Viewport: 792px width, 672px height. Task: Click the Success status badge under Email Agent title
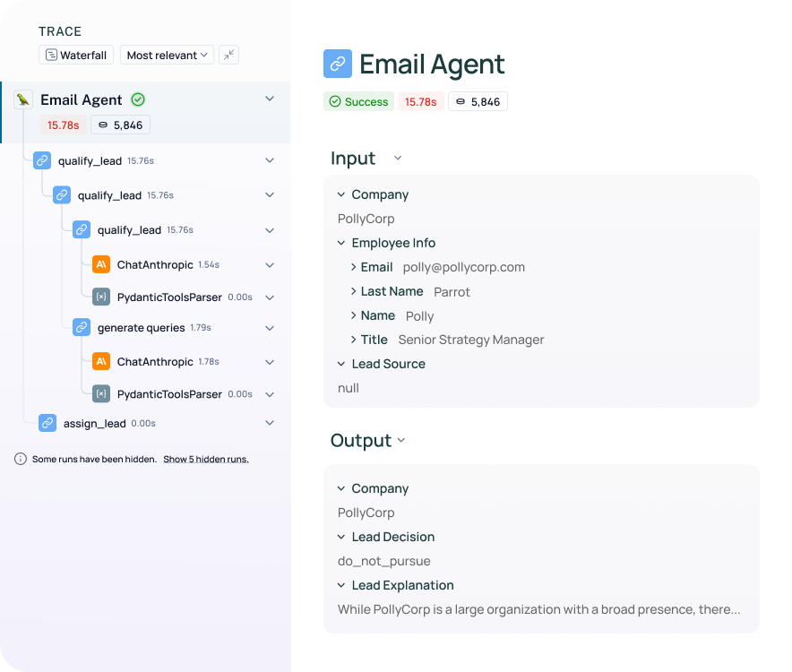[x=358, y=101]
